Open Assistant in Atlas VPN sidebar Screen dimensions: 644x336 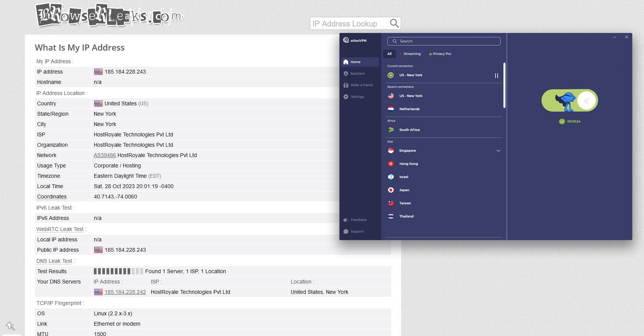(x=354, y=73)
